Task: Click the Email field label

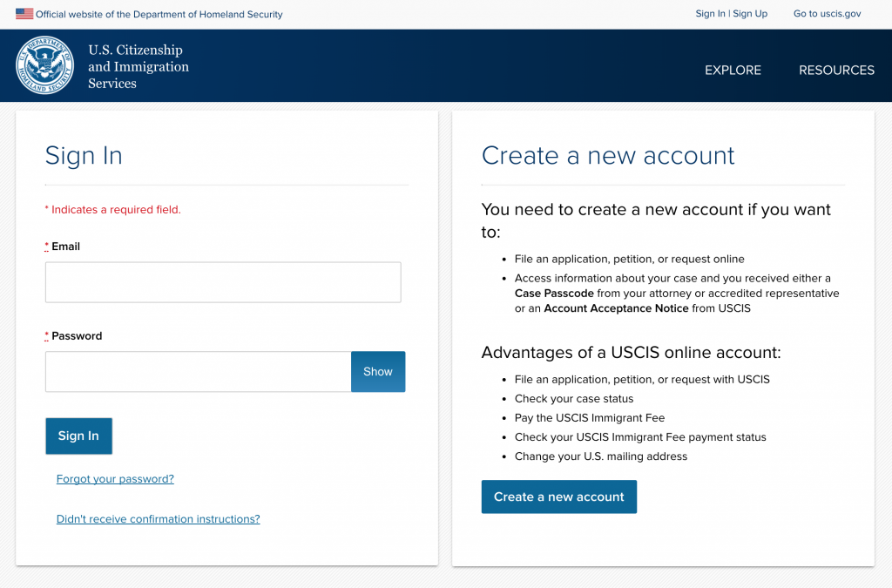Action: pos(65,247)
